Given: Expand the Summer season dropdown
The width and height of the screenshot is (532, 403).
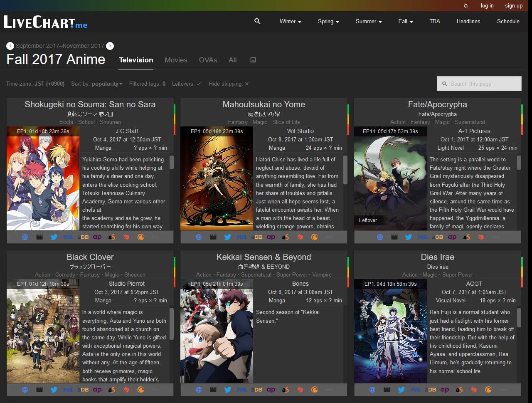Looking at the screenshot, I should (x=369, y=21).
